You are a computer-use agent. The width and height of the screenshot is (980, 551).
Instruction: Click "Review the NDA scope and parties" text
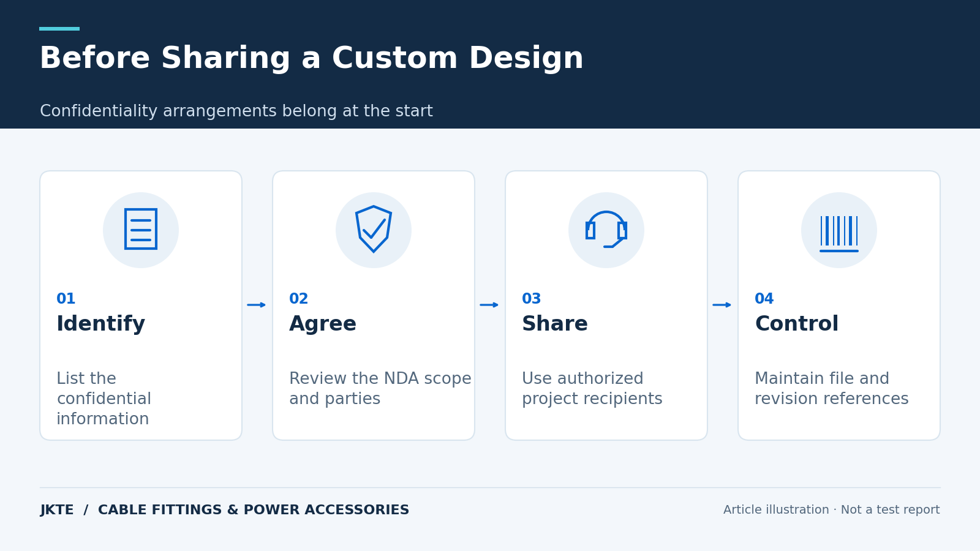coord(380,389)
